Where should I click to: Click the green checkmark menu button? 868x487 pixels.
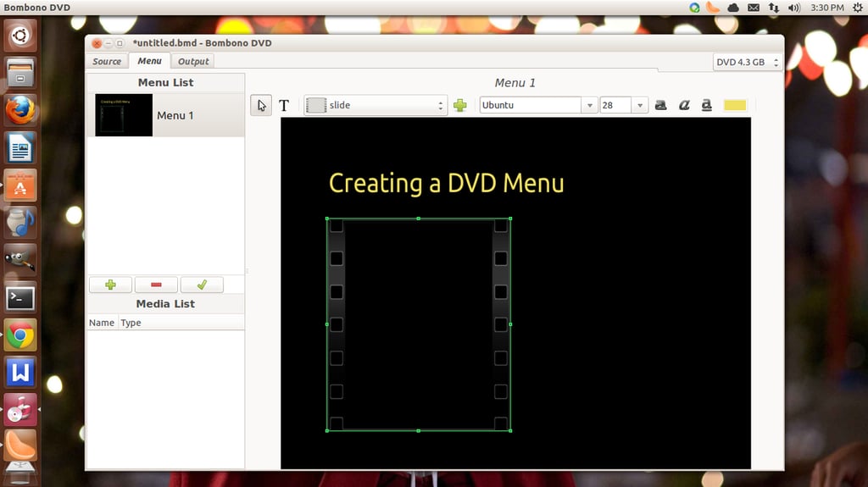pyautogui.click(x=202, y=285)
